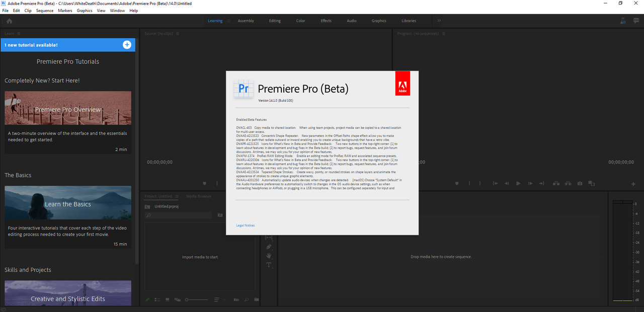Click the Project panel thumbnail zoom slider
The image size is (644, 312).
(x=196, y=299)
